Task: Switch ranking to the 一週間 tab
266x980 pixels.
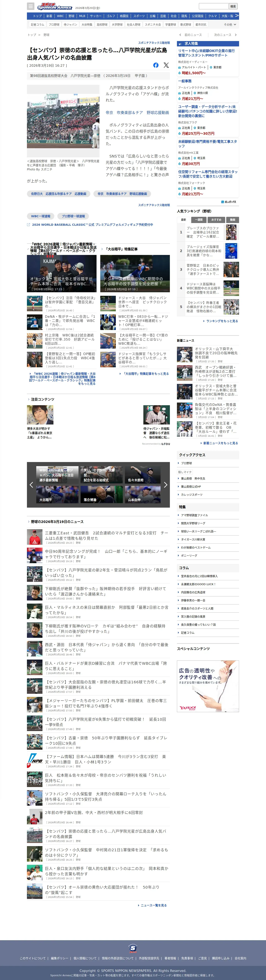Action: pos(199,220)
